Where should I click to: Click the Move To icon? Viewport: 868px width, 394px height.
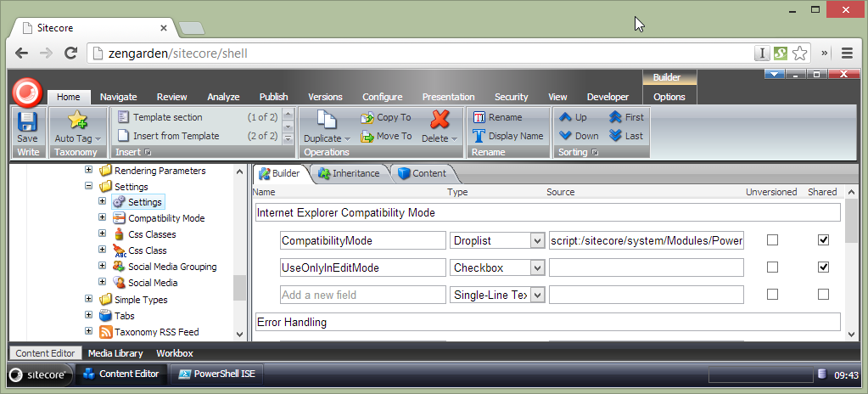(367, 136)
